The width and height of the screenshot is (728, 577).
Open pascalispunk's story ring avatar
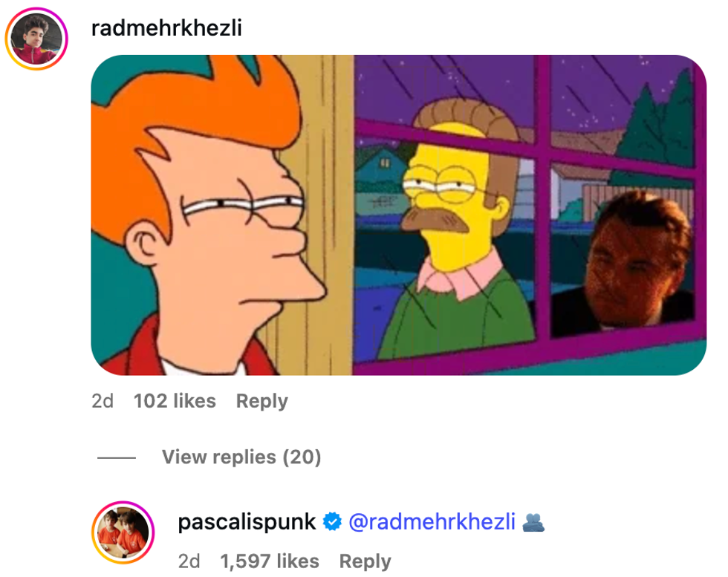(x=123, y=532)
